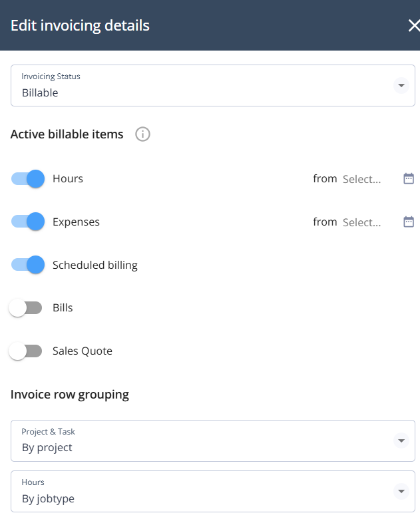This screenshot has width=420, height=521.
Task: Expand the Invoicing Status dropdown arrow
Action: (401, 86)
